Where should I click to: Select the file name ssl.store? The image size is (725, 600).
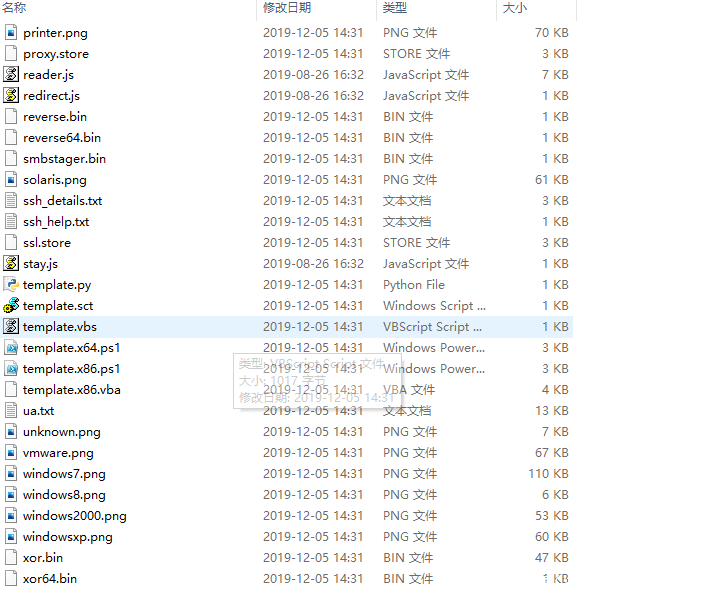coord(47,243)
